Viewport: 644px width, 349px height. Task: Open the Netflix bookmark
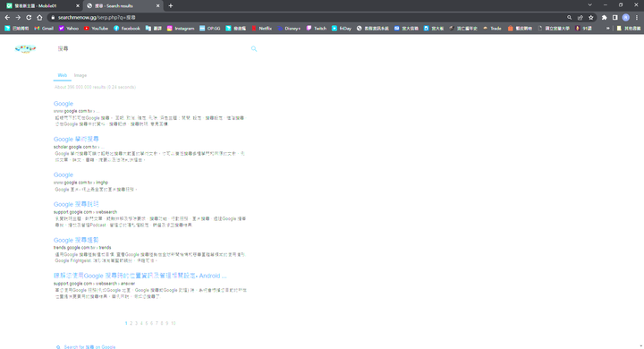pyautogui.click(x=261, y=29)
